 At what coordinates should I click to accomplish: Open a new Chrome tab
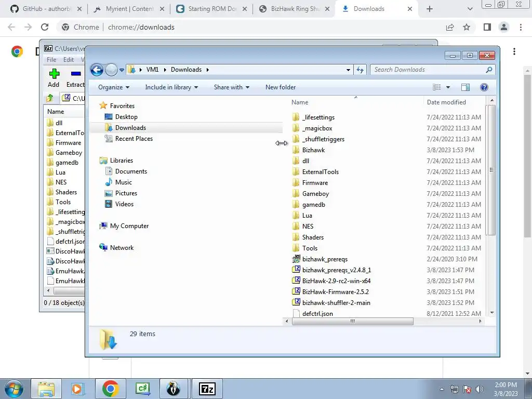tap(429, 9)
